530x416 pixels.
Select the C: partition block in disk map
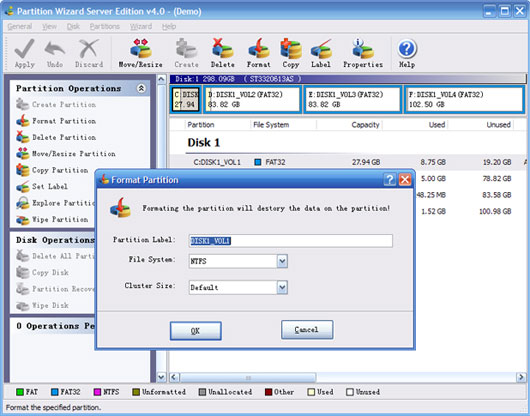click(186, 99)
